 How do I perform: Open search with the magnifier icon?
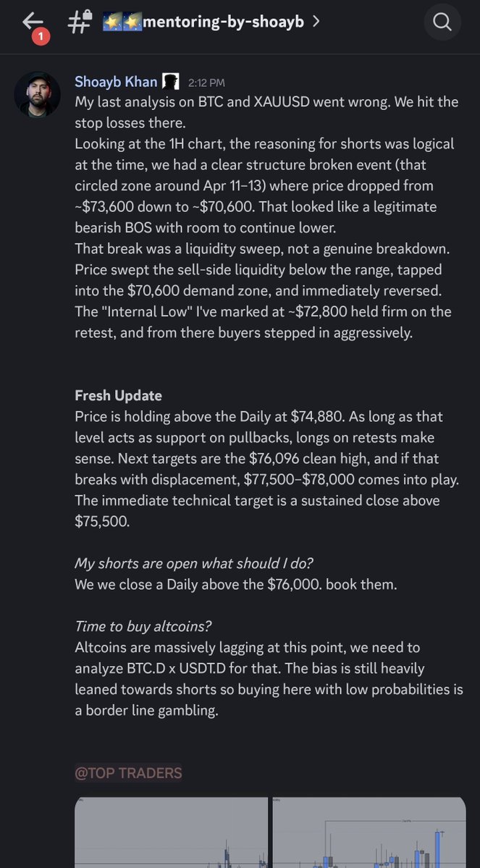pyautogui.click(x=442, y=22)
